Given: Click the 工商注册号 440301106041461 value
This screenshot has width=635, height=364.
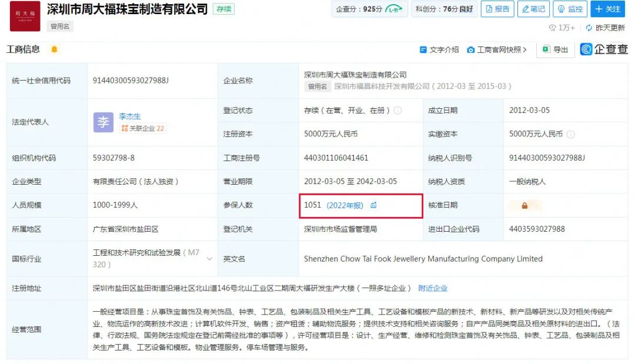Looking at the screenshot, I should [x=336, y=158].
